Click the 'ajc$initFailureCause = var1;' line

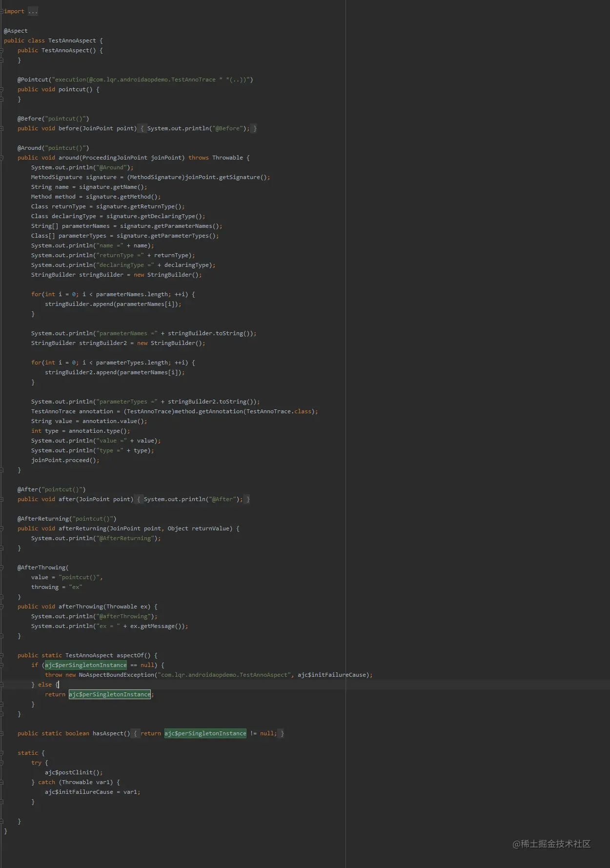[93, 792]
